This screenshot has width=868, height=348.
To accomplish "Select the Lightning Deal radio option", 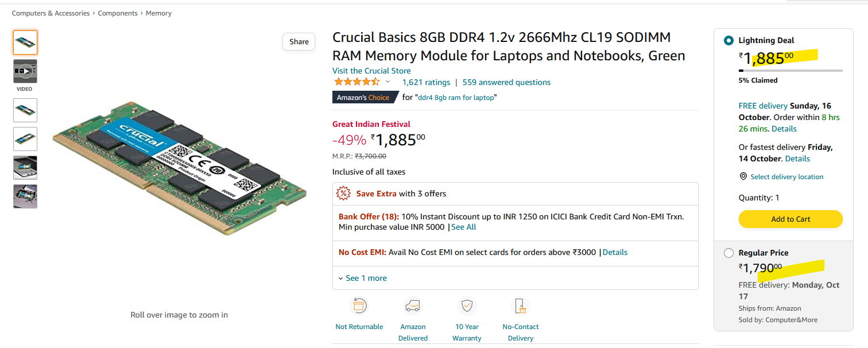I will pos(728,41).
